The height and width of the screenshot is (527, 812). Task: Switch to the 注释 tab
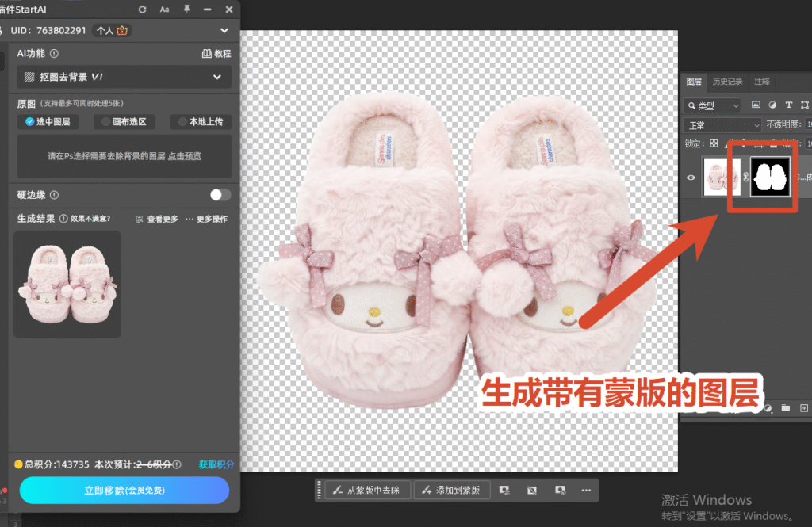[762, 82]
